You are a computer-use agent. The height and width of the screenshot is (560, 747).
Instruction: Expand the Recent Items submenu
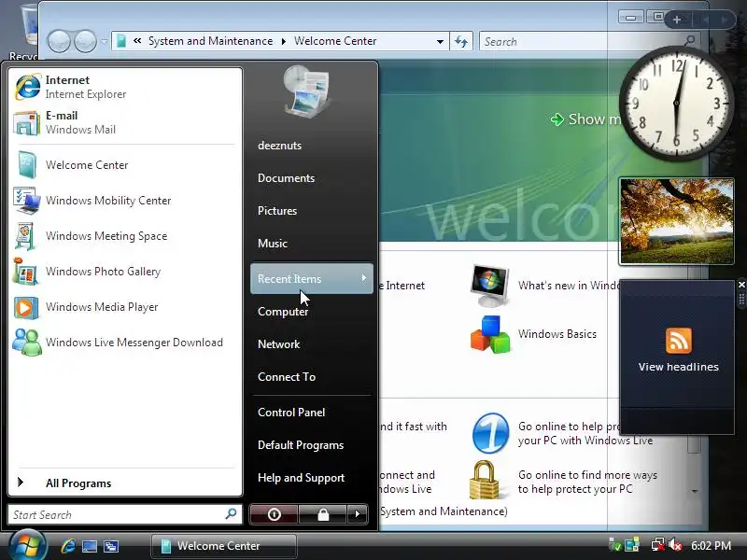[312, 278]
